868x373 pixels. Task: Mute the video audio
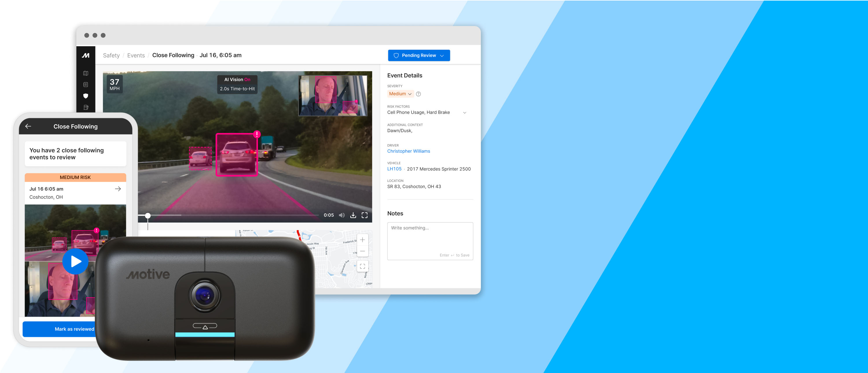click(342, 215)
